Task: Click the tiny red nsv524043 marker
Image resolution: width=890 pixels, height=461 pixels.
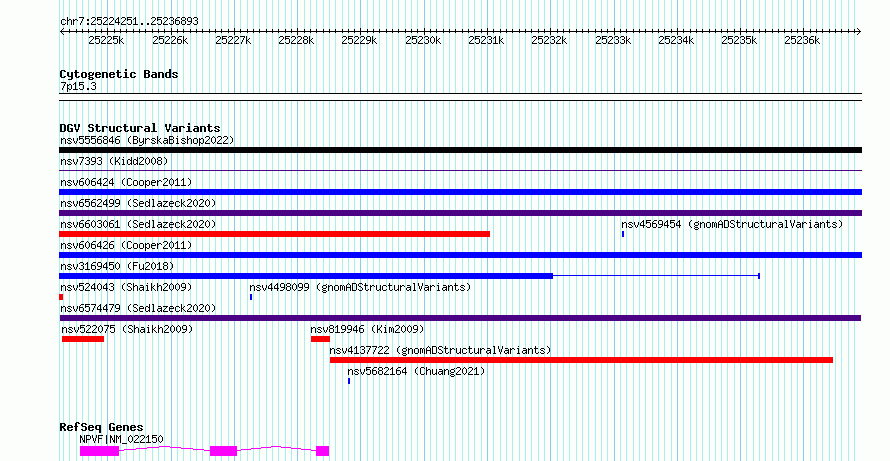Action: [61, 297]
